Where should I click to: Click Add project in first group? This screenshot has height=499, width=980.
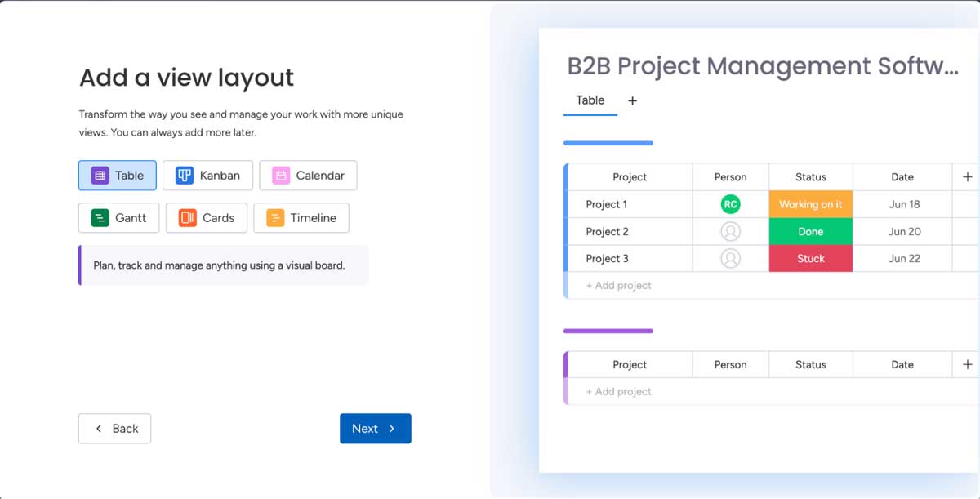click(618, 286)
